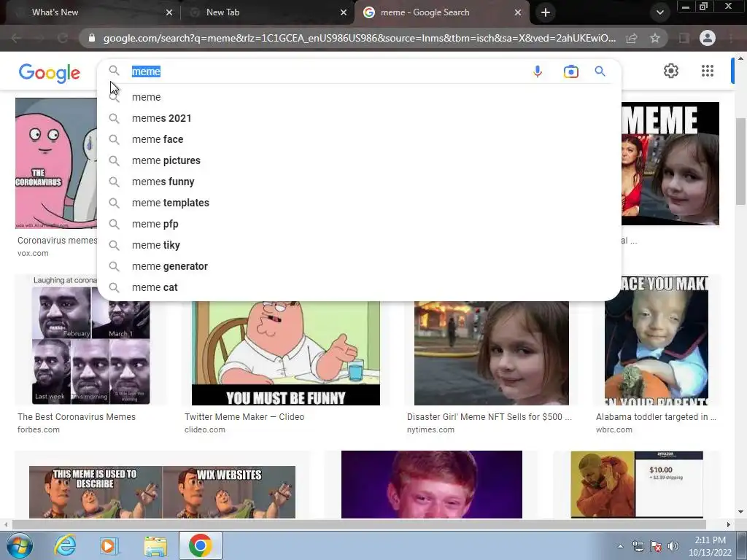Open Chrome profile avatar icon
Screen dimensions: 747x560
pyautogui.click(x=708, y=38)
